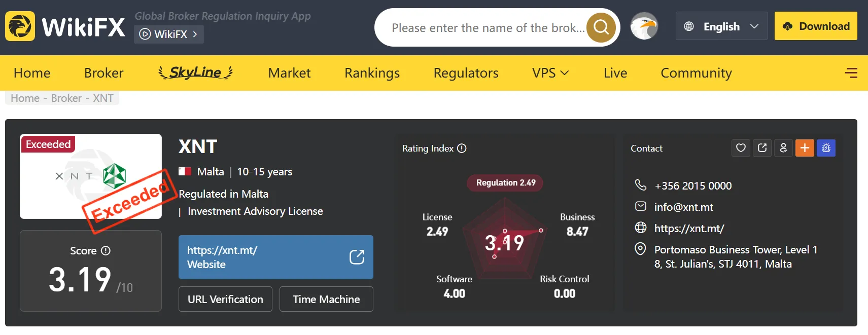
Task: Click the heart favorite icon in Contact
Action: [741, 148]
